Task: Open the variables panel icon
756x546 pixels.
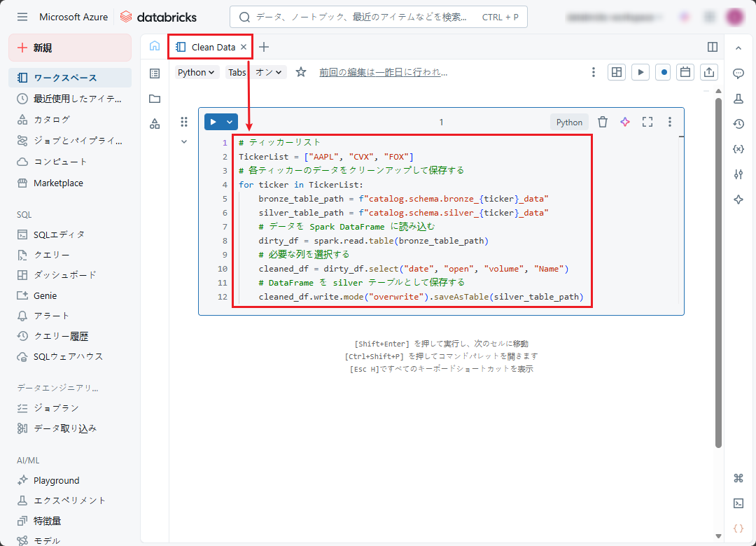Action: click(x=738, y=149)
